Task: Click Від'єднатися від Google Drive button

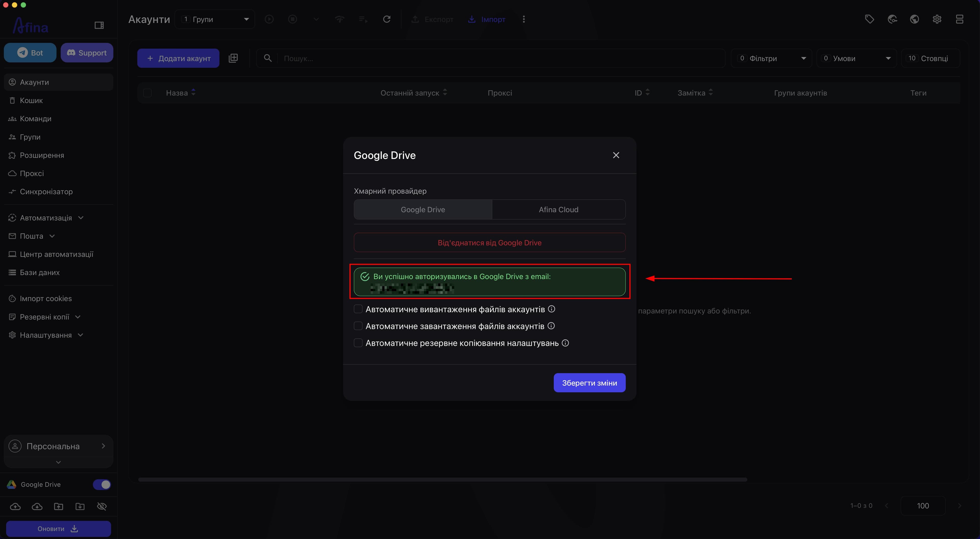Action: 490,243
